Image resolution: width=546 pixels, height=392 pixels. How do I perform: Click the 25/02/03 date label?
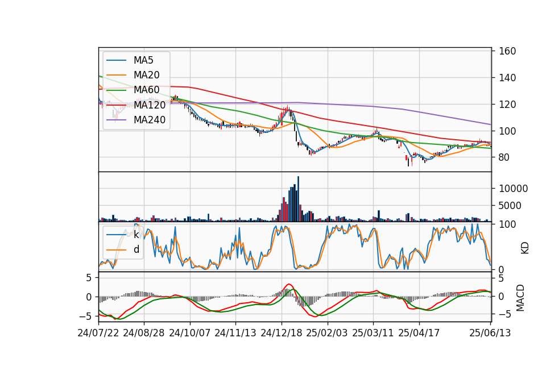point(327,333)
